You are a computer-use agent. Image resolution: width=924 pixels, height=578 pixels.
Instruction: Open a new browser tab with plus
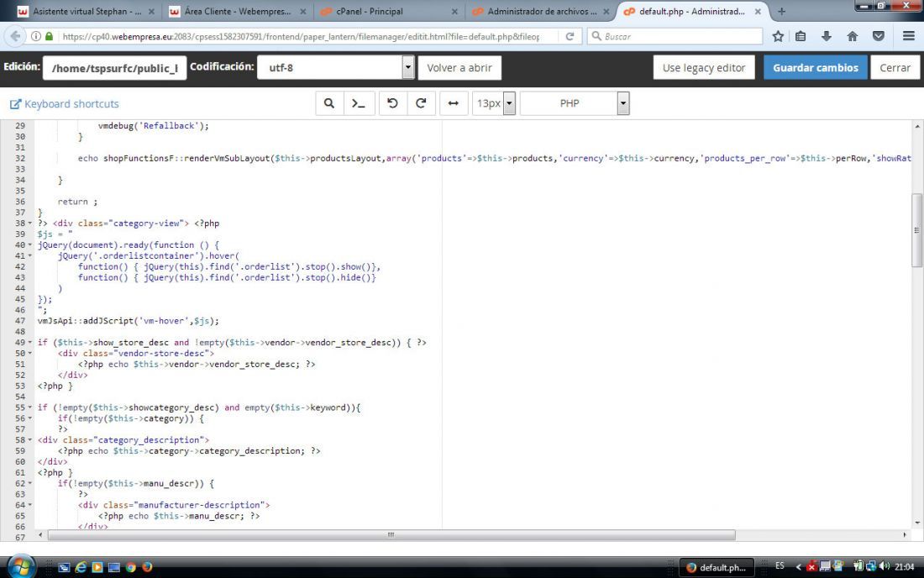pos(781,11)
